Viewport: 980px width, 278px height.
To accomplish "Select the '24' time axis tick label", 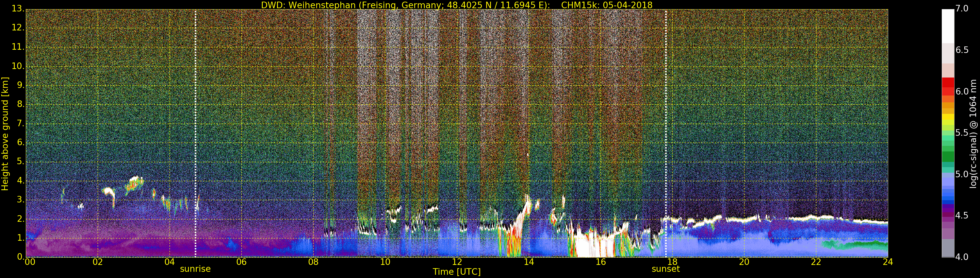I will click(x=888, y=262).
